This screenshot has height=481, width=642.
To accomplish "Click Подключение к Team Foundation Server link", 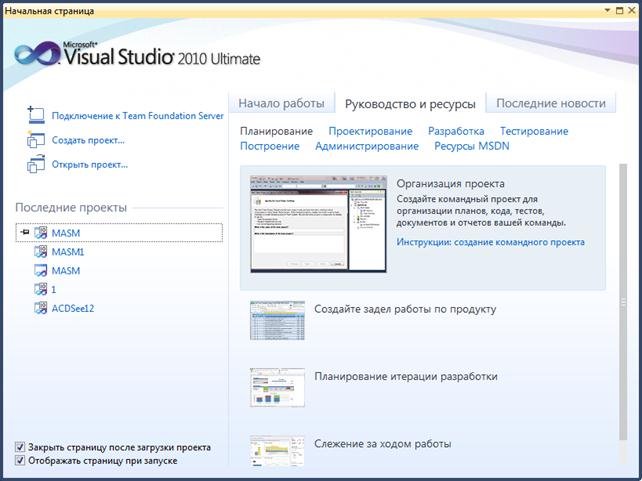I will coord(138,116).
